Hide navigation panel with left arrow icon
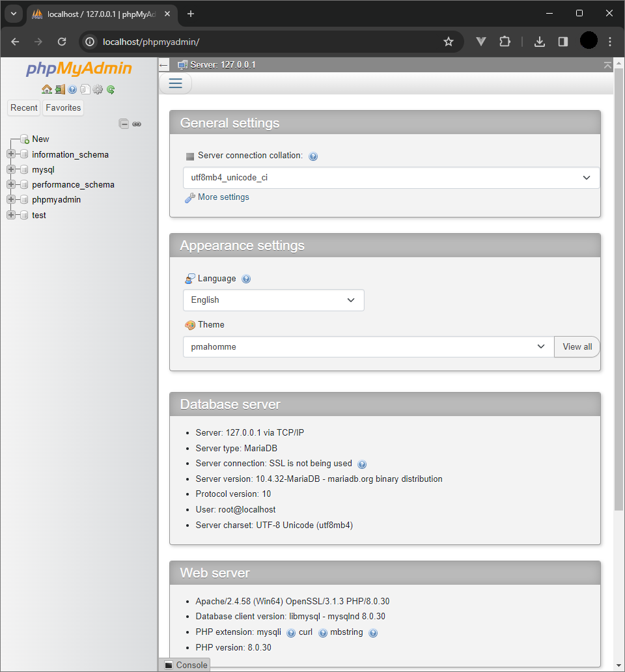This screenshot has width=625, height=672. (163, 65)
